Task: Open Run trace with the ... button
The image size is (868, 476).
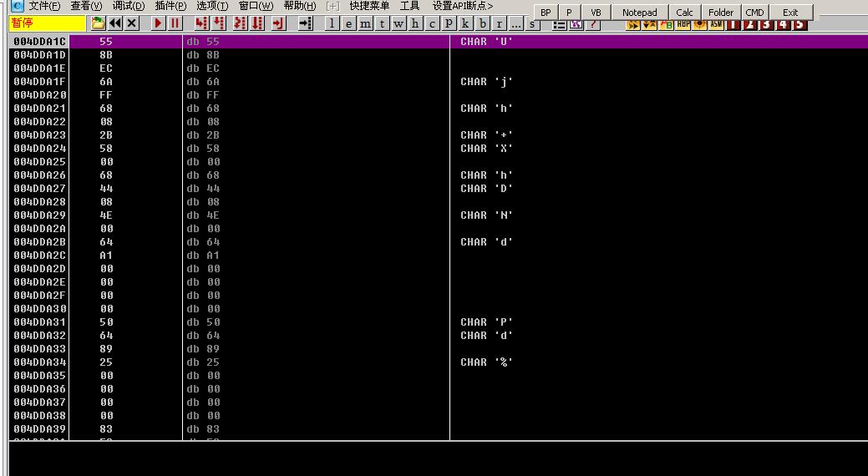Action: coord(516,23)
